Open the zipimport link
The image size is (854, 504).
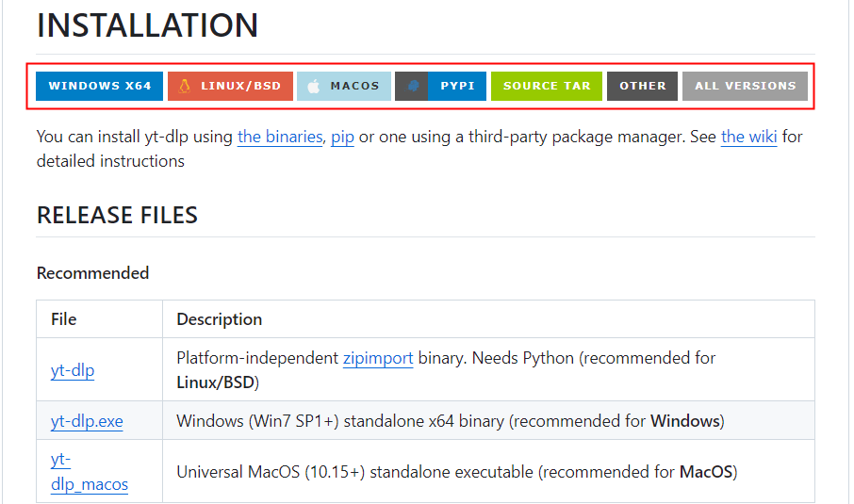point(378,358)
